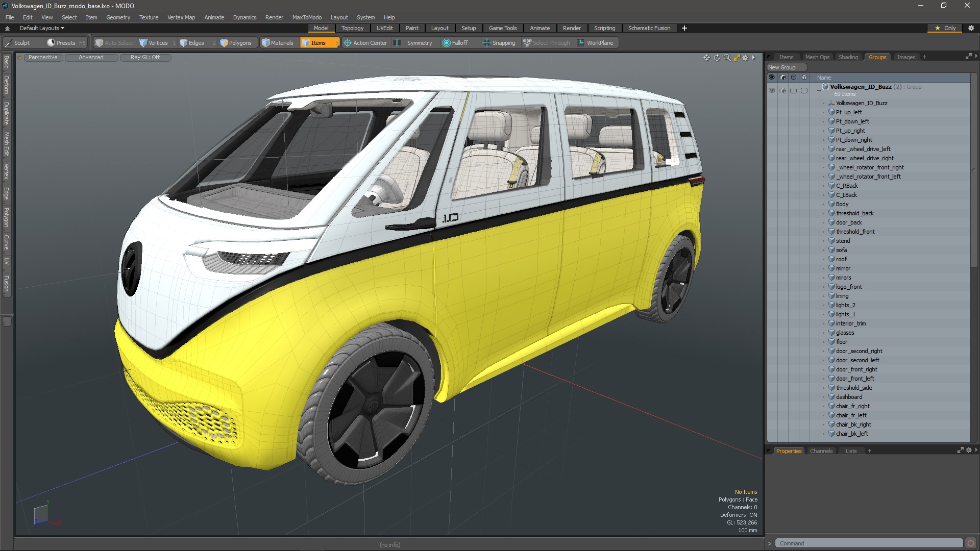This screenshot has height=551, width=980.
Task: Click the Command input field
Action: tap(869, 543)
